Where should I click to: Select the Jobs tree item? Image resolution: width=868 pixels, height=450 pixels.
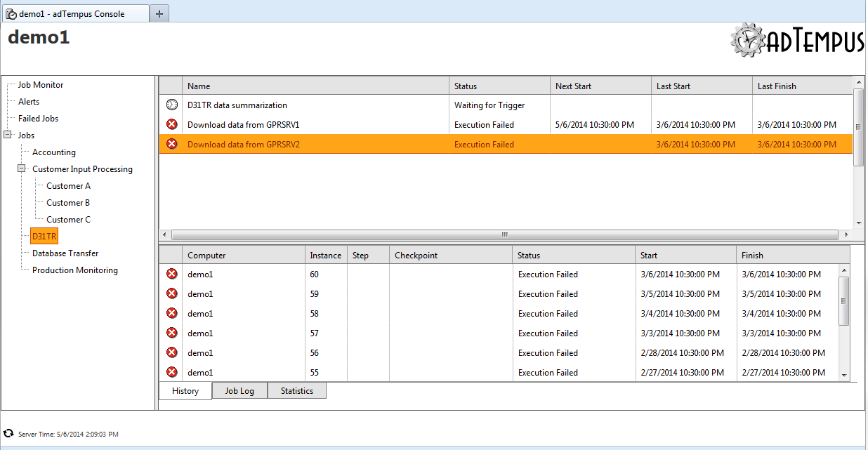point(26,135)
